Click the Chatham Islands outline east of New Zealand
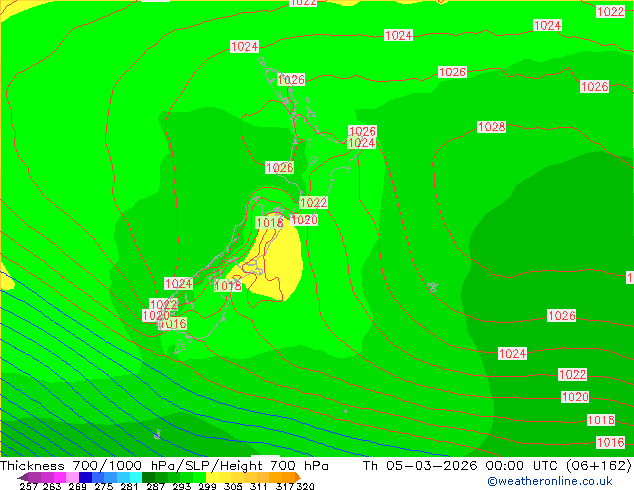This screenshot has width=634, height=490. pyautogui.click(x=433, y=287)
